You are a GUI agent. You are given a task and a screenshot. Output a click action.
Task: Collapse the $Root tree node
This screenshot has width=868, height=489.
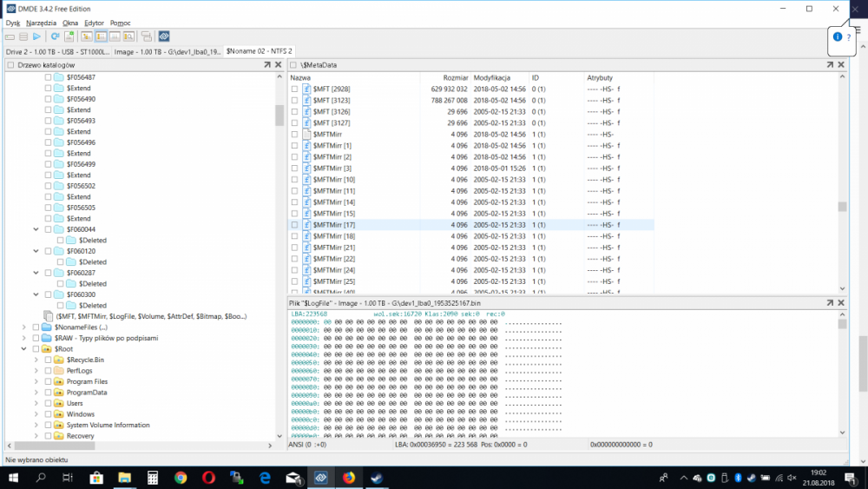point(23,349)
